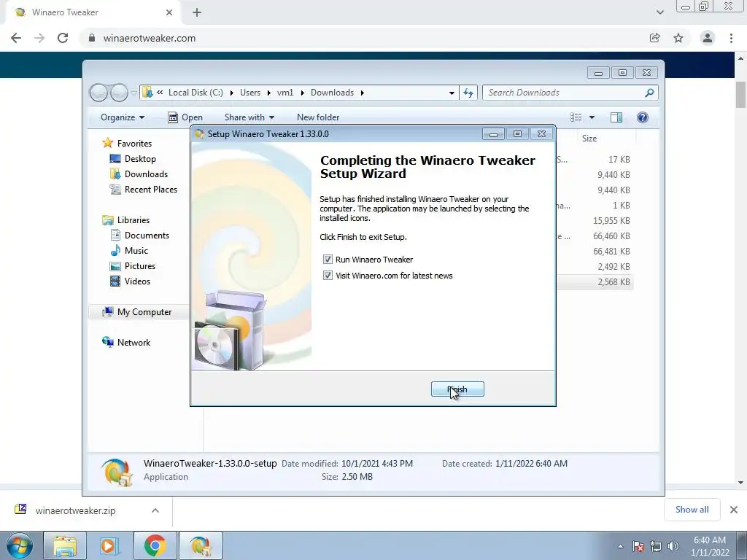Expand Chrome tab search chevron
The width and height of the screenshot is (747, 560).
[659, 12]
